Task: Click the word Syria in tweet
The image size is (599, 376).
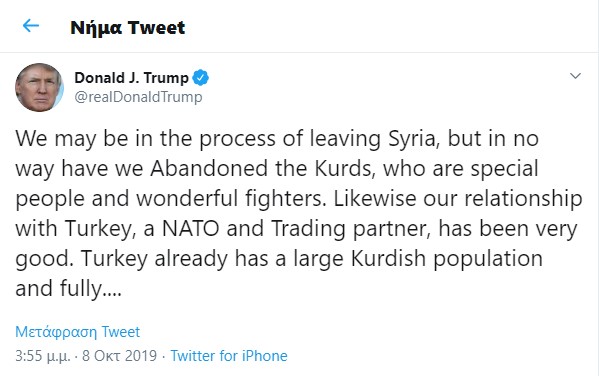Action: point(413,139)
